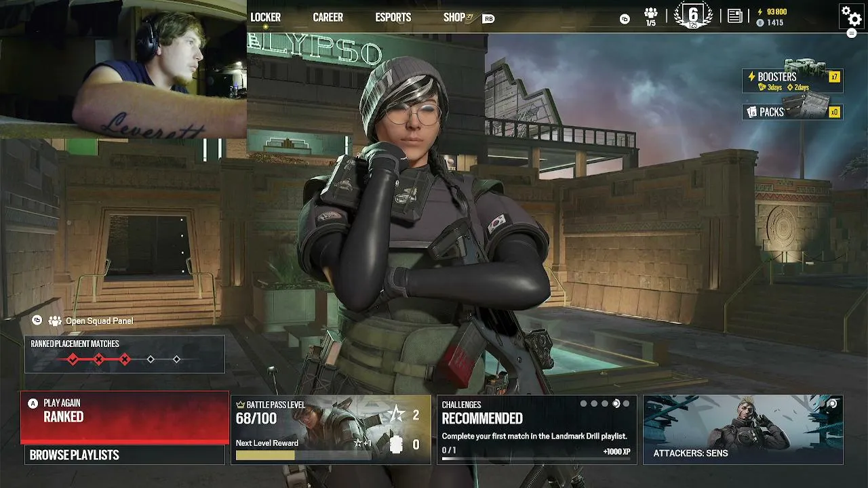The width and height of the screenshot is (868, 488).
Task: Click the renown lightning bolt icon
Action: [759, 12]
